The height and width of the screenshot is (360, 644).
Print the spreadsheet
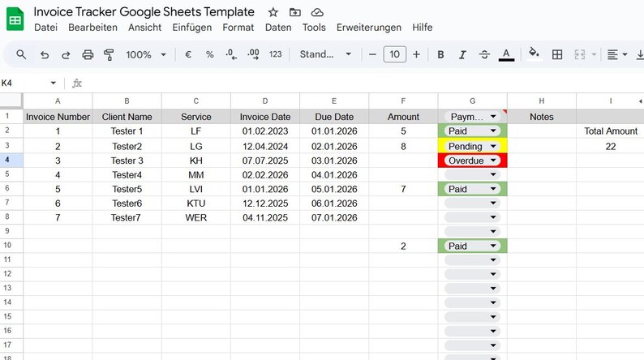click(x=88, y=54)
